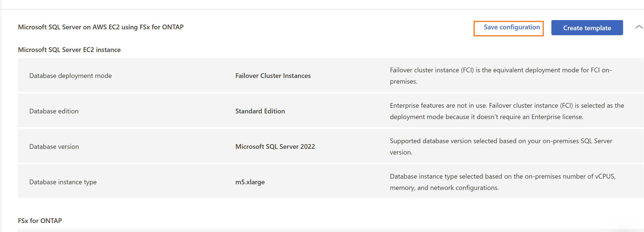Click the partially visible row under FSx for ONTAP

pyautogui.click(x=331, y=231)
